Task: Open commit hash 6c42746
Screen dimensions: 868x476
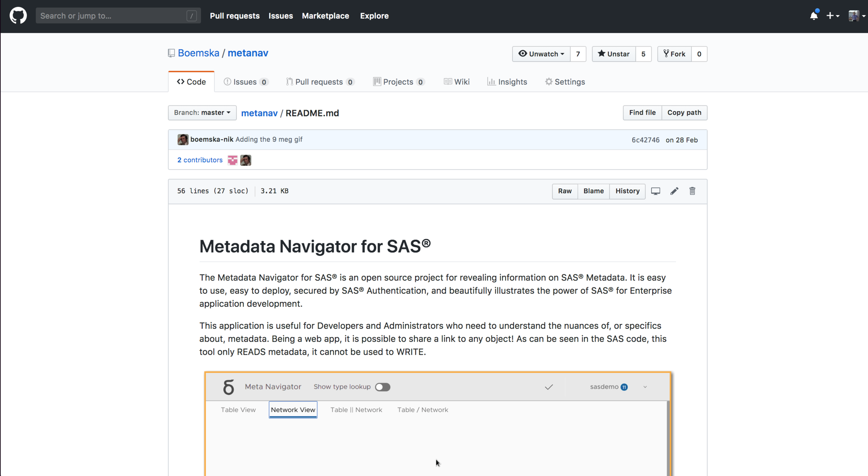Action: (x=645, y=140)
